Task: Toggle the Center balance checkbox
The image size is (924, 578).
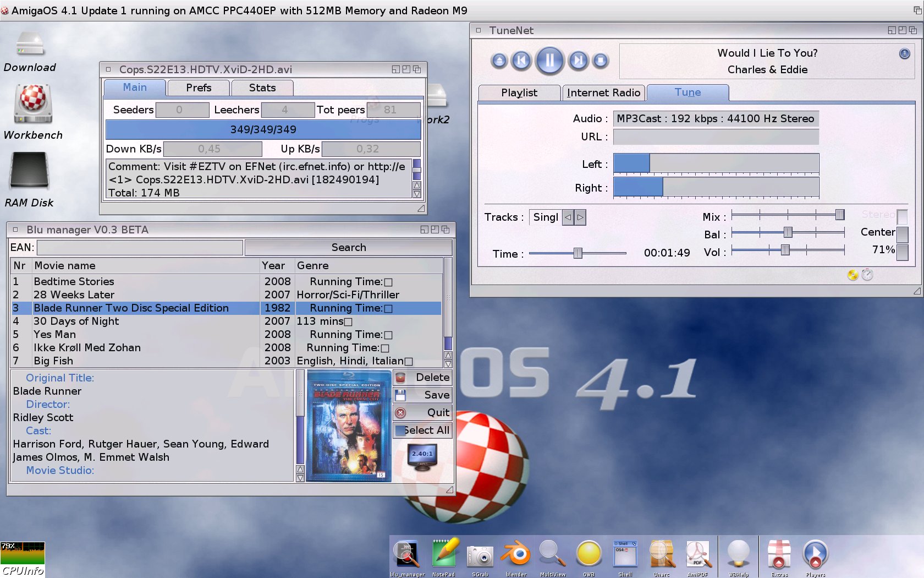Action: click(902, 234)
